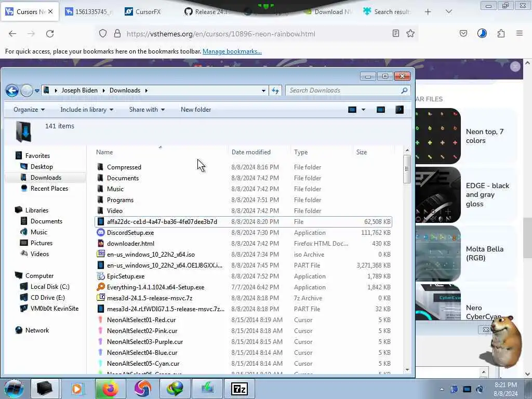Click the Explorer address bar refresh icon

pos(275,90)
